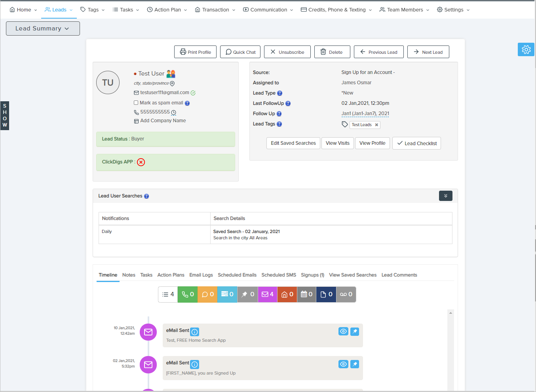Click the timeline scrollbar up arrow
Image resolution: width=536 pixels, height=392 pixels.
[x=450, y=313]
